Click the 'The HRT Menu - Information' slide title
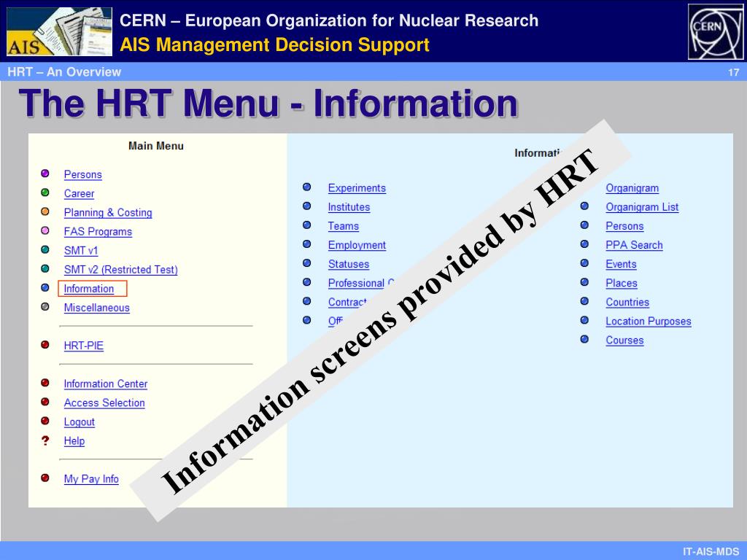747x560 pixels. click(x=268, y=103)
